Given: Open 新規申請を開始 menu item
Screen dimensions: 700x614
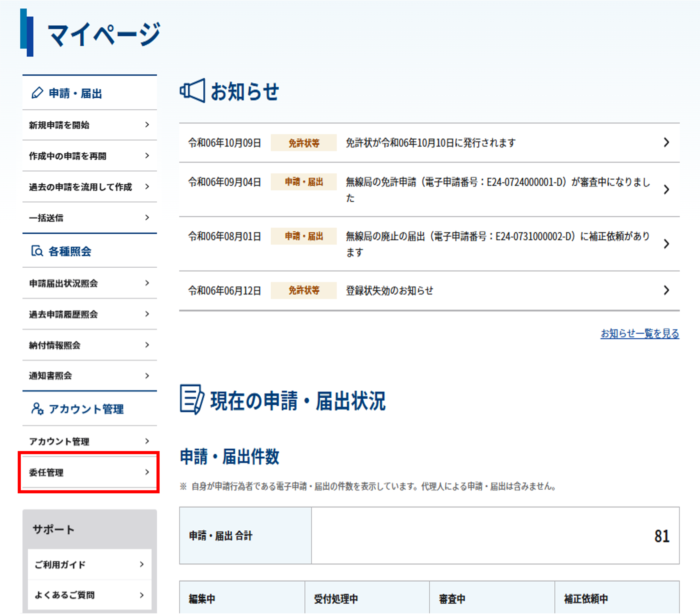Looking at the screenshot, I should [90, 125].
